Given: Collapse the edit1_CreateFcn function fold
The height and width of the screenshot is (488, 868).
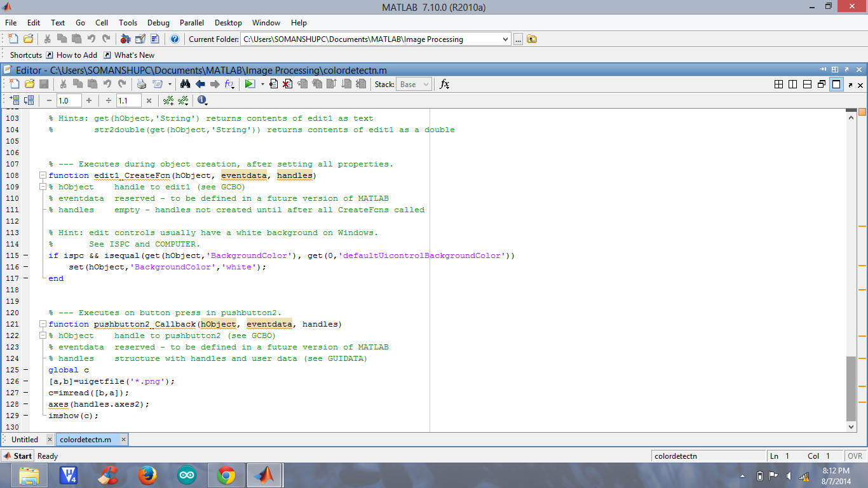Looking at the screenshot, I should click(x=43, y=175).
